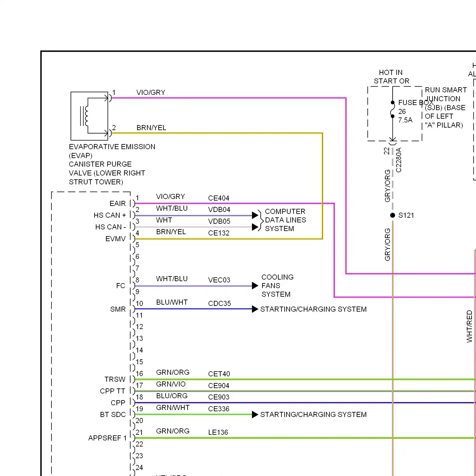Click the SMR pin label
Screen dimensions: 476x476
tap(118, 309)
